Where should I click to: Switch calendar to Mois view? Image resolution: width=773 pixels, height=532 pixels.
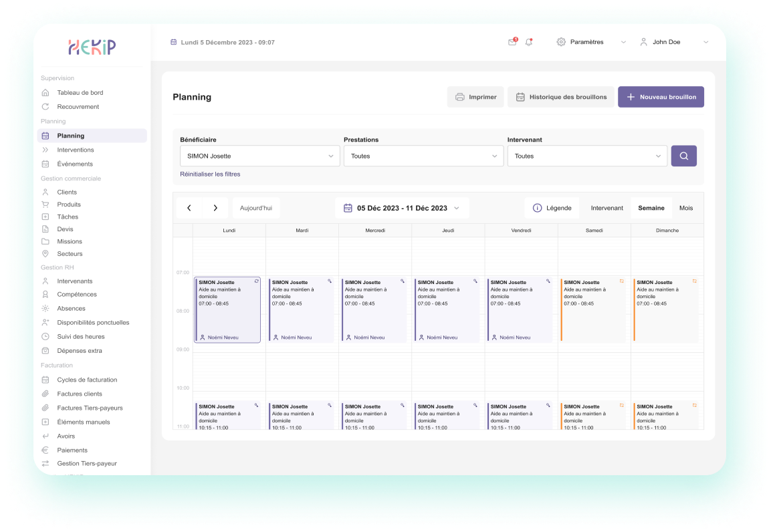(686, 208)
